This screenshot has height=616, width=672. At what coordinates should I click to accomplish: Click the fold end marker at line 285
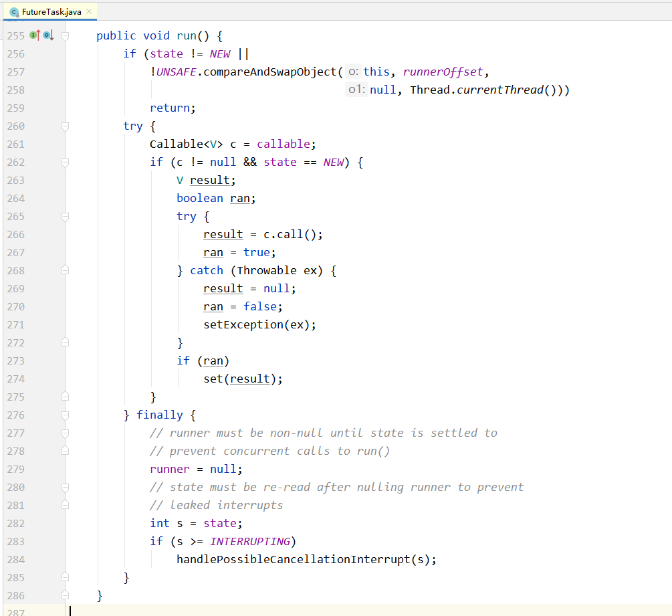(65, 577)
